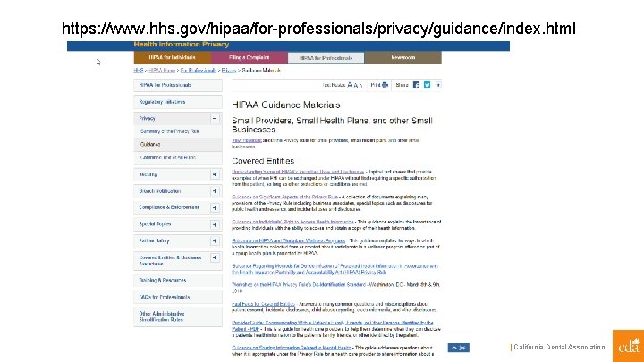
Task: Expand the Special Topics plus button
Action: point(215,224)
